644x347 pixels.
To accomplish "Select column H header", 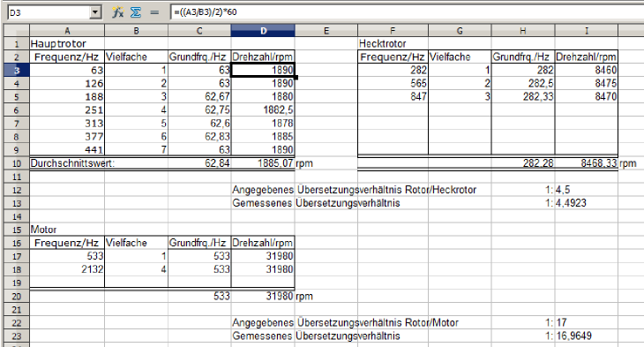I will coord(523,31).
